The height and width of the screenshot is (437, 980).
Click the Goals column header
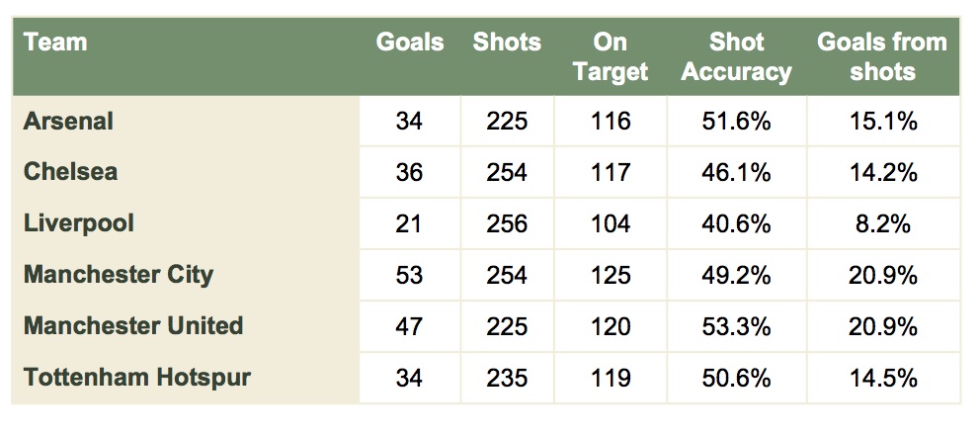tap(409, 43)
